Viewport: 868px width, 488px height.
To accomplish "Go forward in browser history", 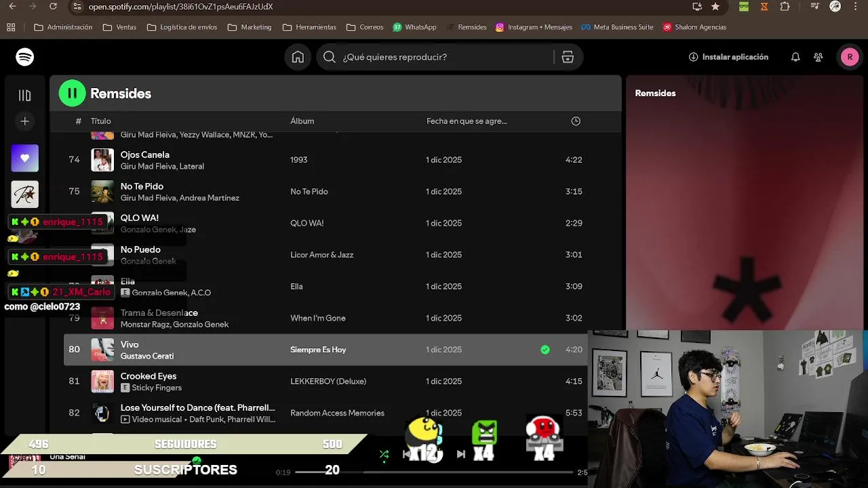I will [32, 7].
